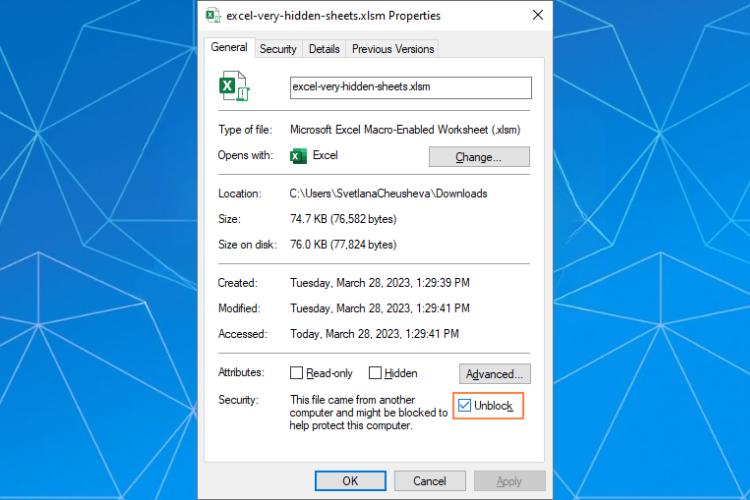This screenshot has height=500, width=750.
Task: Click the Apply button
Action: click(x=509, y=481)
